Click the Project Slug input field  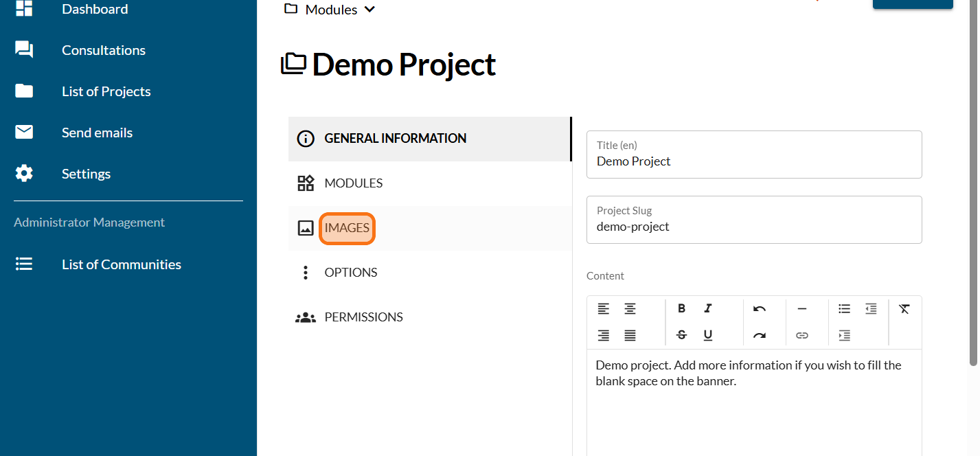pos(753,227)
